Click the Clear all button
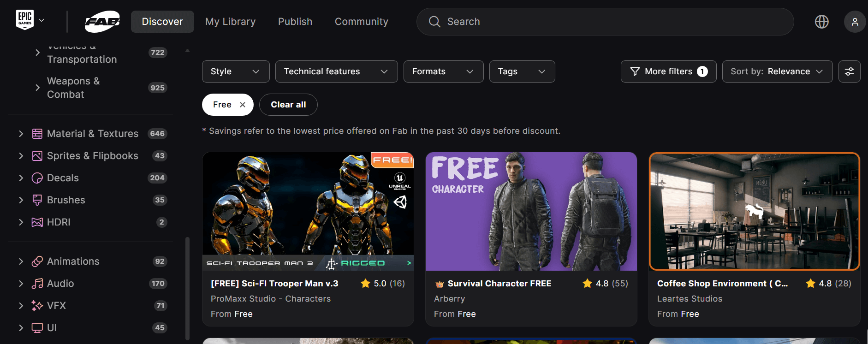Image resolution: width=868 pixels, height=344 pixels. pyautogui.click(x=288, y=105)
